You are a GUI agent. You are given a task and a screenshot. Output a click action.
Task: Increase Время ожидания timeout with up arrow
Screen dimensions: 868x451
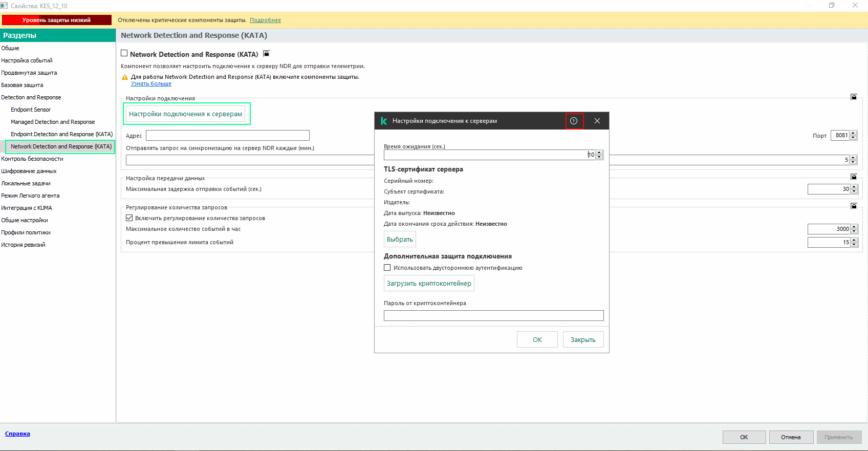pyautogui.click(x=599, y=153)
